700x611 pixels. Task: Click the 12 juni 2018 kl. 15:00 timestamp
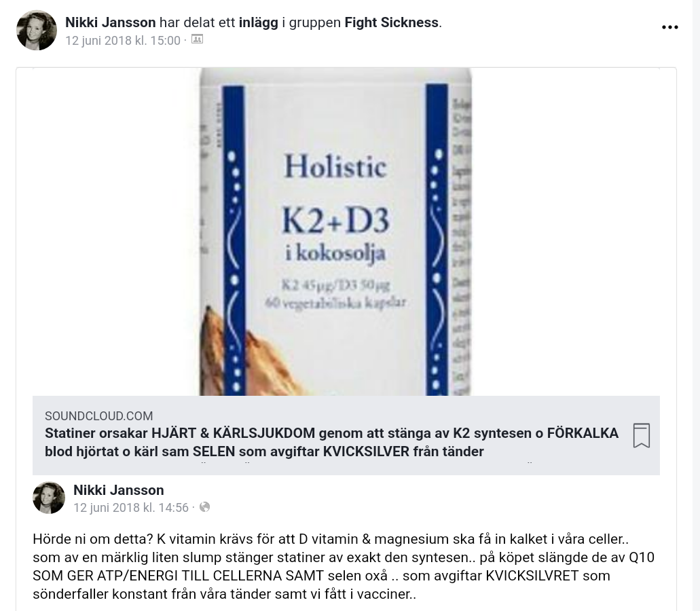pyautogui.click(x=123, y=41)
